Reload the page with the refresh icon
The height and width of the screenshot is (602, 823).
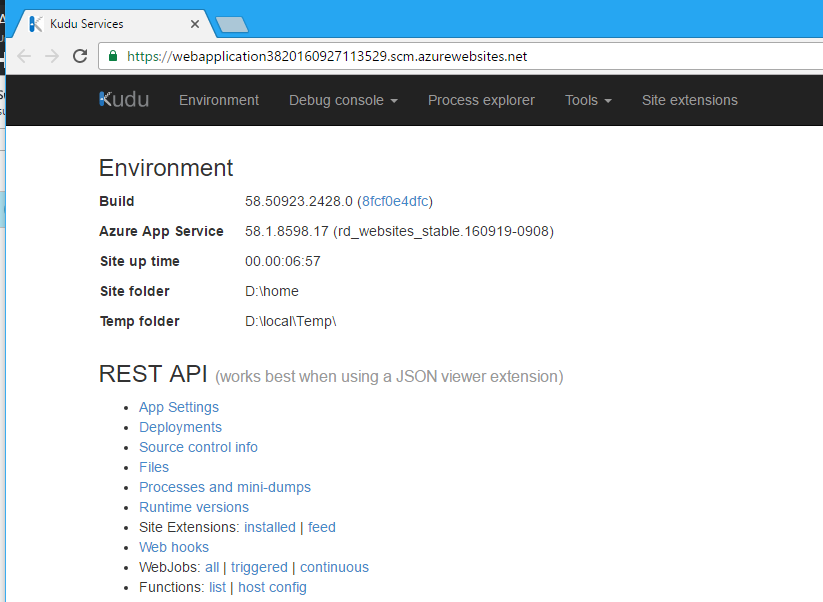point(80,56)
